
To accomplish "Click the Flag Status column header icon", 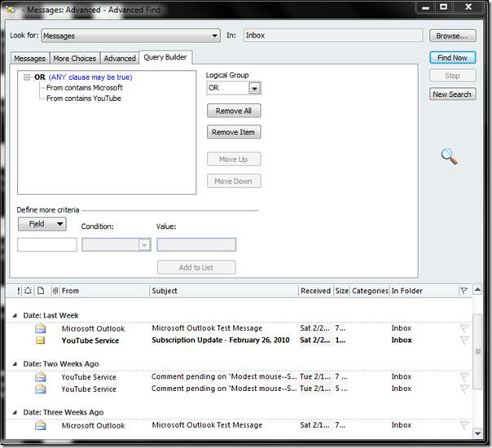I will click(464, 291).
